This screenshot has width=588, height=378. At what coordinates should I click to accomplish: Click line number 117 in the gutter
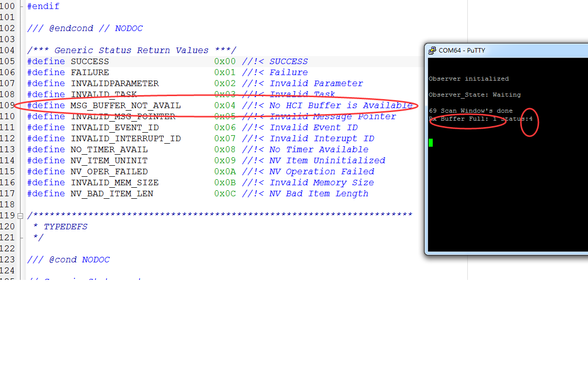coord(8,193)
